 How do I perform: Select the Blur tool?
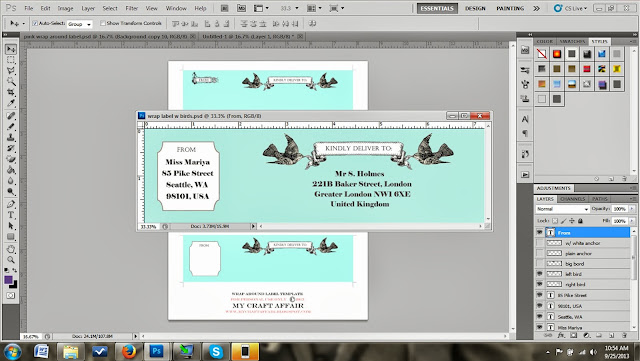[11, 180]
